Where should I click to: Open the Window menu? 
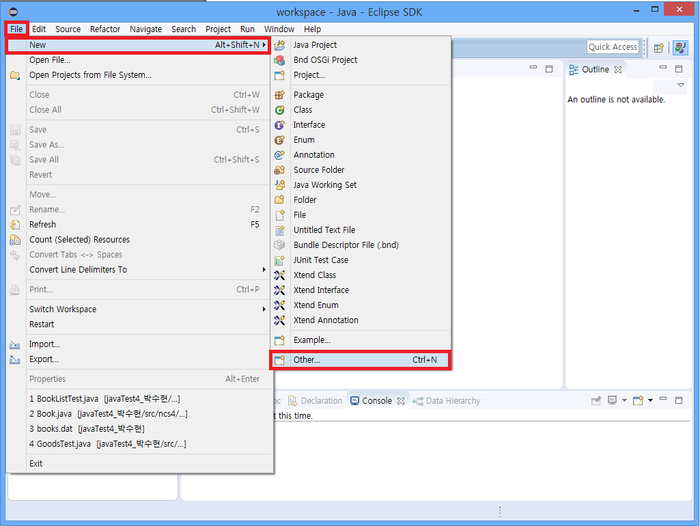click(279, 29)
